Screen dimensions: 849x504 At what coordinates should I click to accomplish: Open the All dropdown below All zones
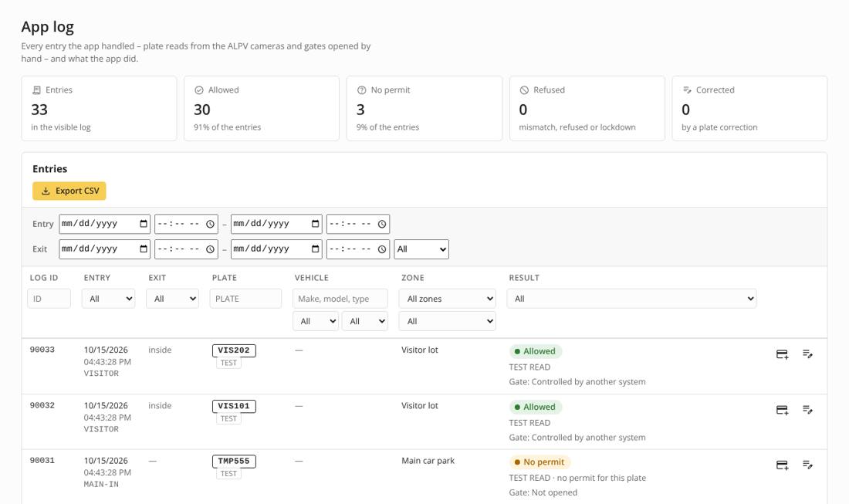pos(447,321)
